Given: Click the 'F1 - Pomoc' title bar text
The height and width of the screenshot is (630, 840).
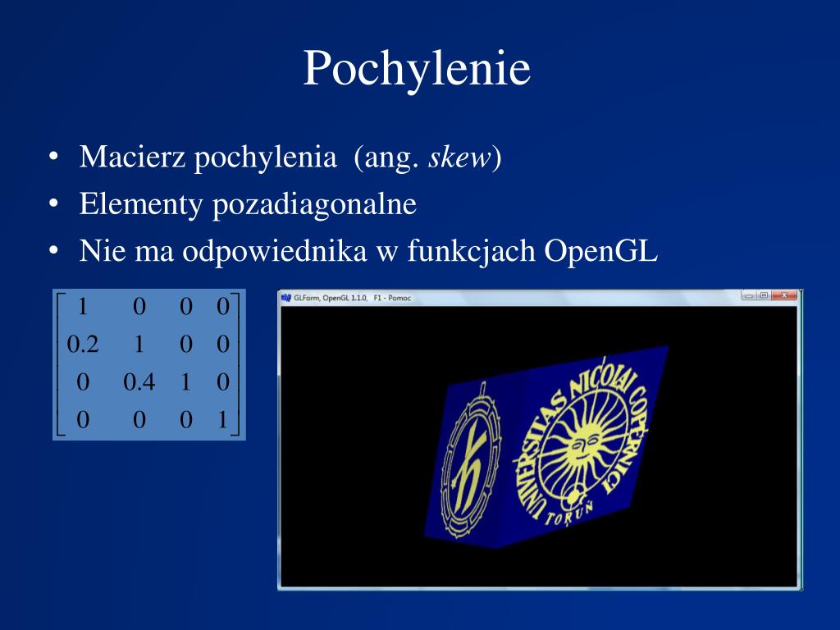Looking at the screenshot, I should (x=392, y=298).
